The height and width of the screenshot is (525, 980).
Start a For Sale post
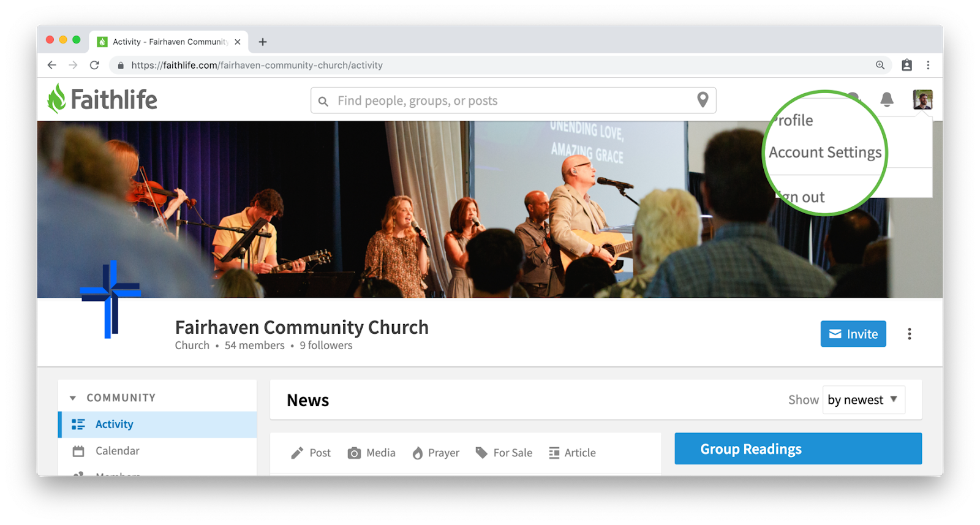click(x=503, y=453)
